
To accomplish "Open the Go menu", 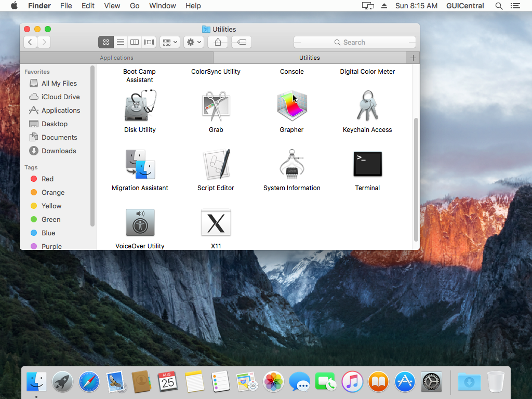I will pyautogui.click(x=135, y=6).
